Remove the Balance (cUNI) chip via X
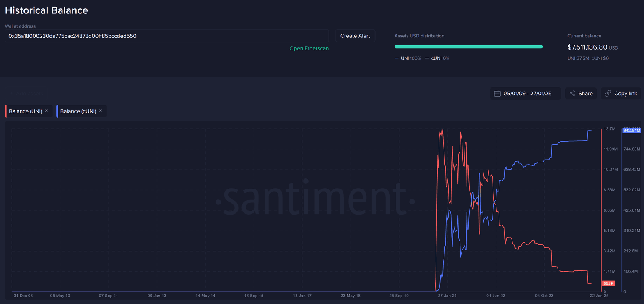This screenshot has height=304, width=644. click(101, 111)
